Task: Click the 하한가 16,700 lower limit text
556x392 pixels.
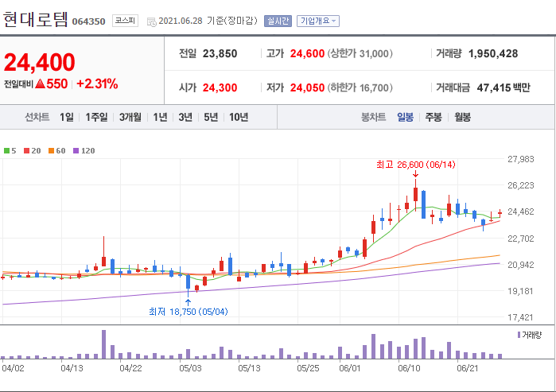Action: (360, 87)
